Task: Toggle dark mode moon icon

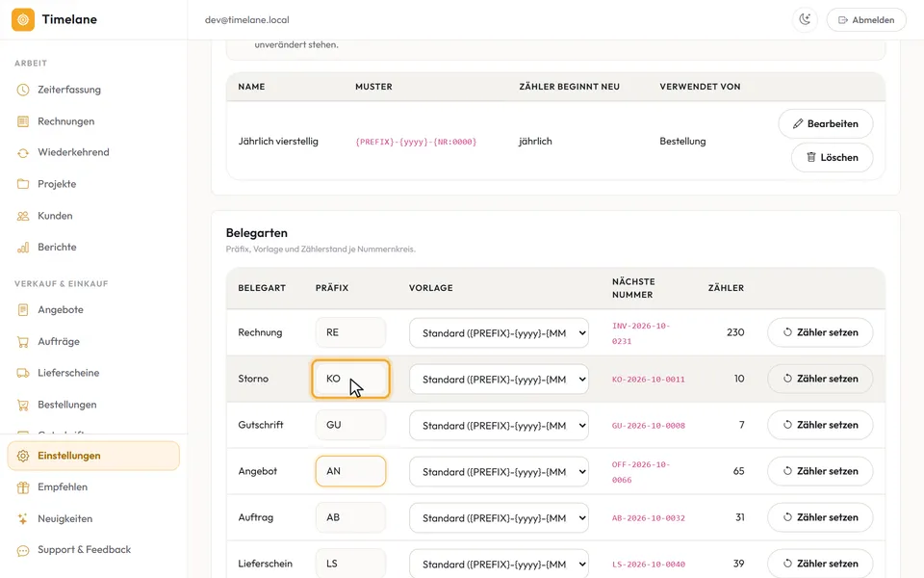Action: click(x=805, y=19)
